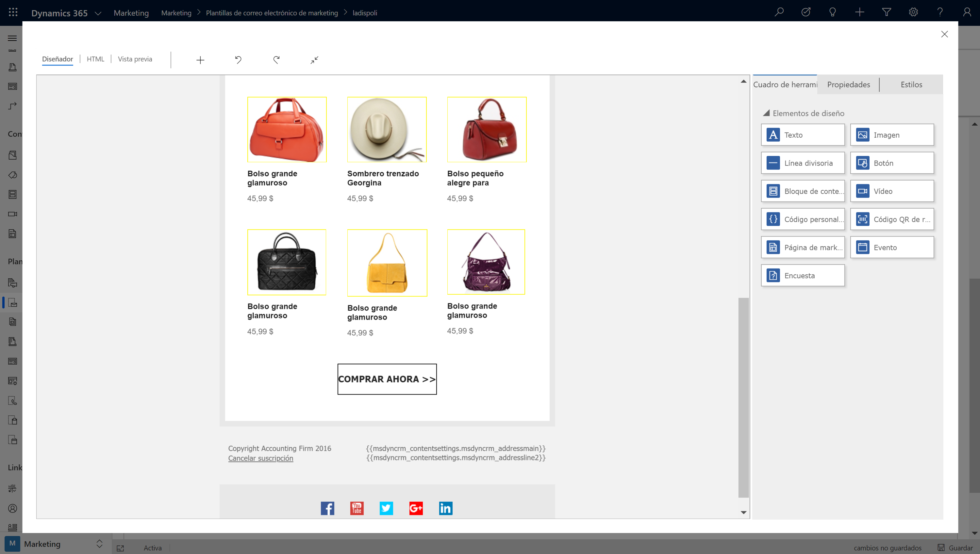The width and height of the screenshot is (980, 554).
Task: Click the redo arrow in designer toolbar
Action: (276, 60)
